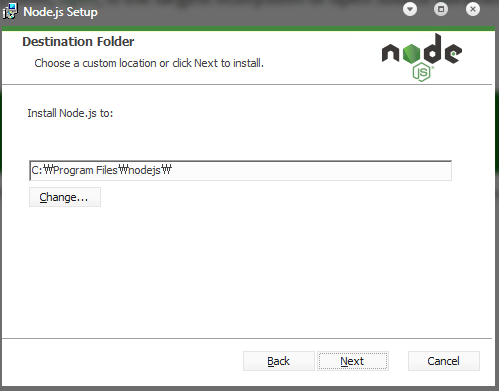Viewport: 499px width, 391px height.
Task: Cancel the Node.js setup
Action: [x=444, y=361]
